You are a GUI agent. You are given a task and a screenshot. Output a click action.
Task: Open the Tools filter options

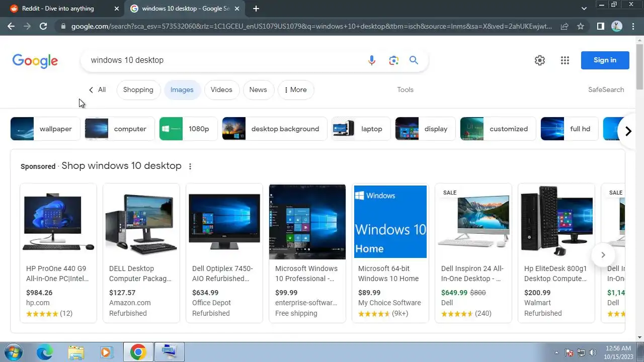click(x=405, y=89)
